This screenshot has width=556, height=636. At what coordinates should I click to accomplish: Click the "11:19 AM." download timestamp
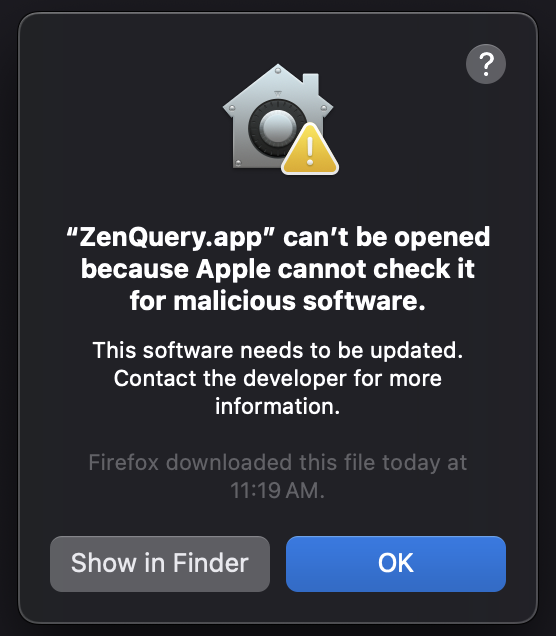pyautogui.click(x=278, y=491)
